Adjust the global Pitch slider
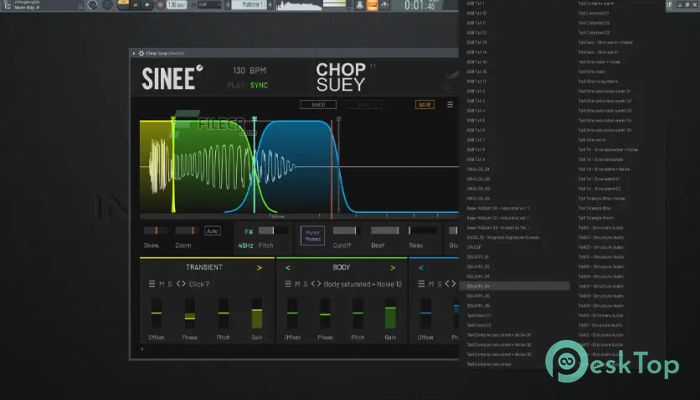 tap(273, 230)
